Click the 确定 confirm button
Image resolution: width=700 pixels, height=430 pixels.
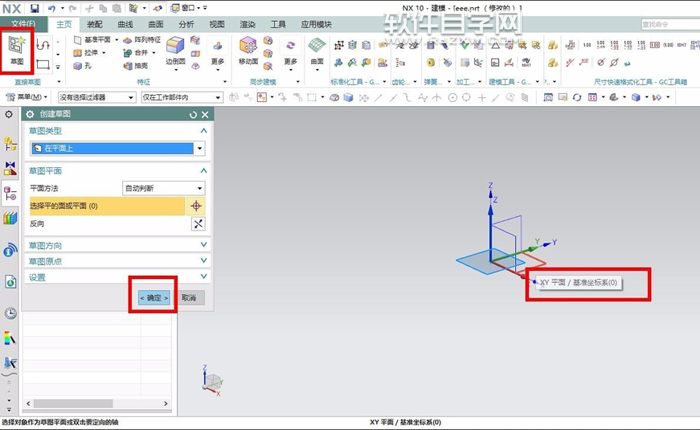(154, 298)
